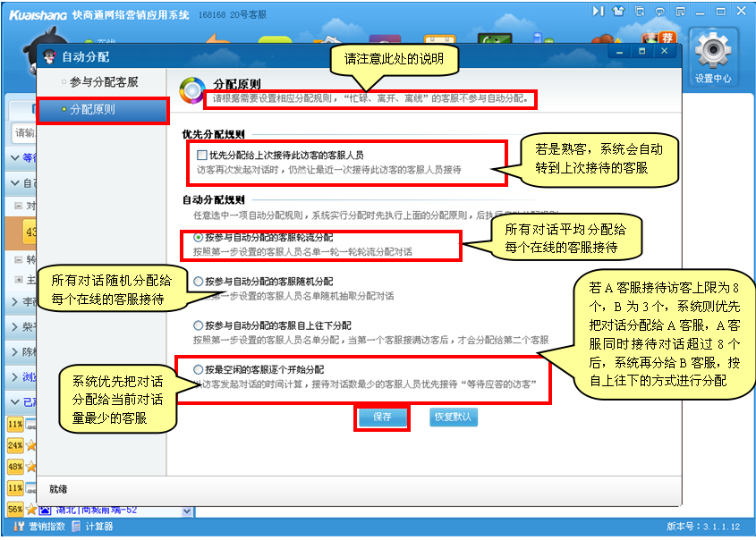Click the 自动分配 dialog title icon
The image size is (756, 540).
(x=50, y=56)
